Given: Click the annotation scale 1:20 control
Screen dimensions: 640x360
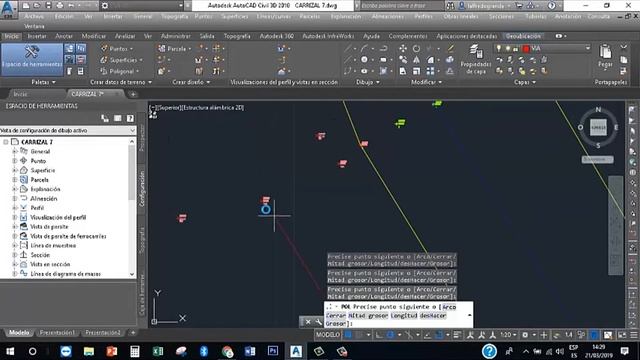Looking at the screenshot, I should [507, 335].
